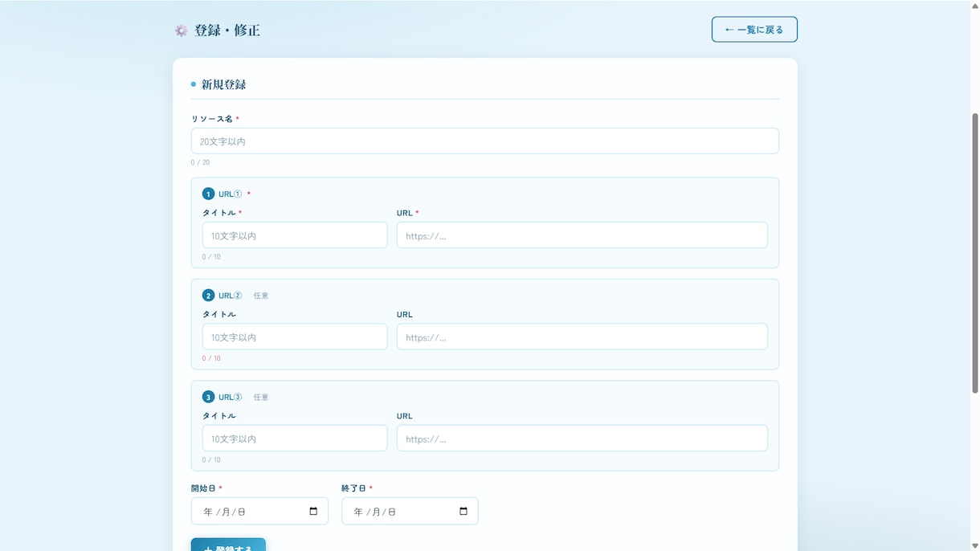980x551 pixels.
Task: Focus the 終了日 date field
Action: click(x=410, y=512)
